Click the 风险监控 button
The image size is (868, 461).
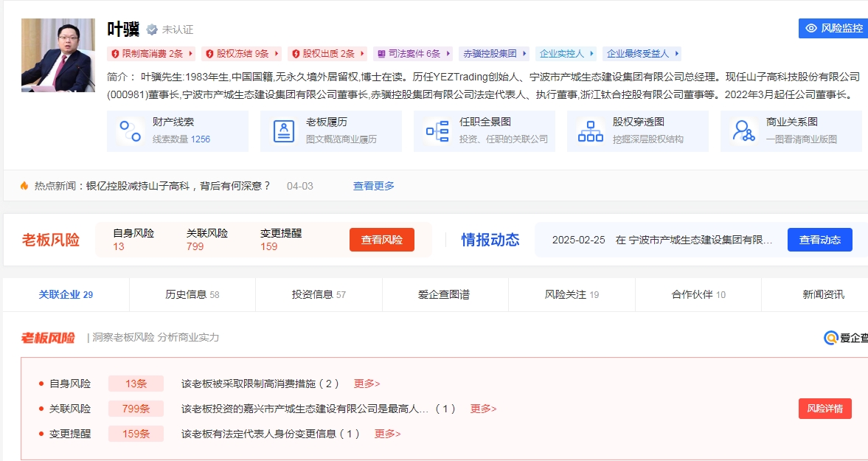click(x=834, y=28)
